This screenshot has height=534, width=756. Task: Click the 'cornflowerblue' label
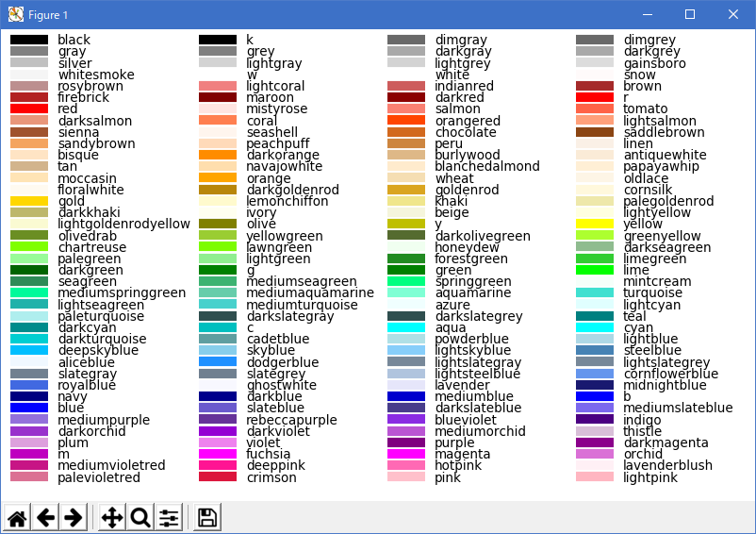coord(671,374)
